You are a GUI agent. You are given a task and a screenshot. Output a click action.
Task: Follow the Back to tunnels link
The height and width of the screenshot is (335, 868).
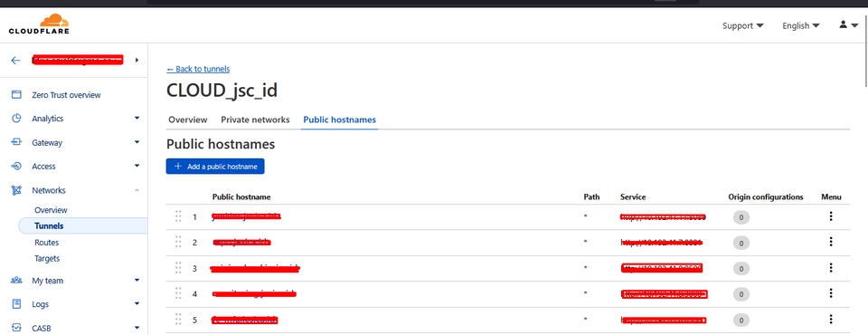(x=198, y=69)
